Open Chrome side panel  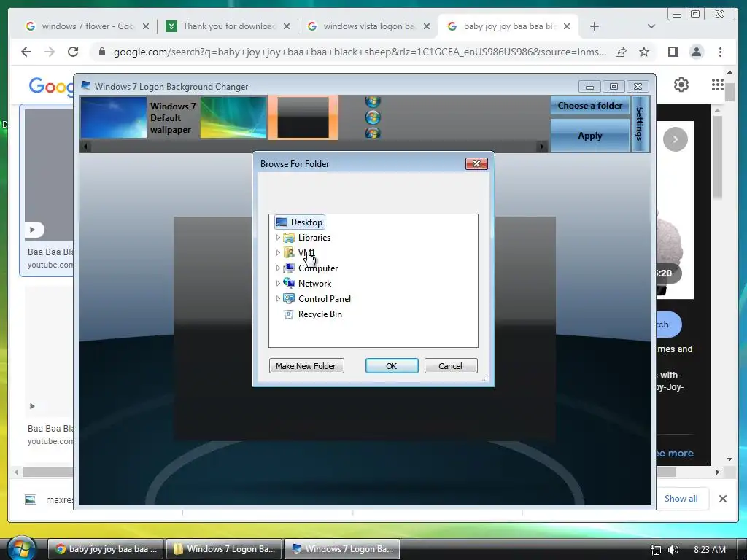[673, 52]
